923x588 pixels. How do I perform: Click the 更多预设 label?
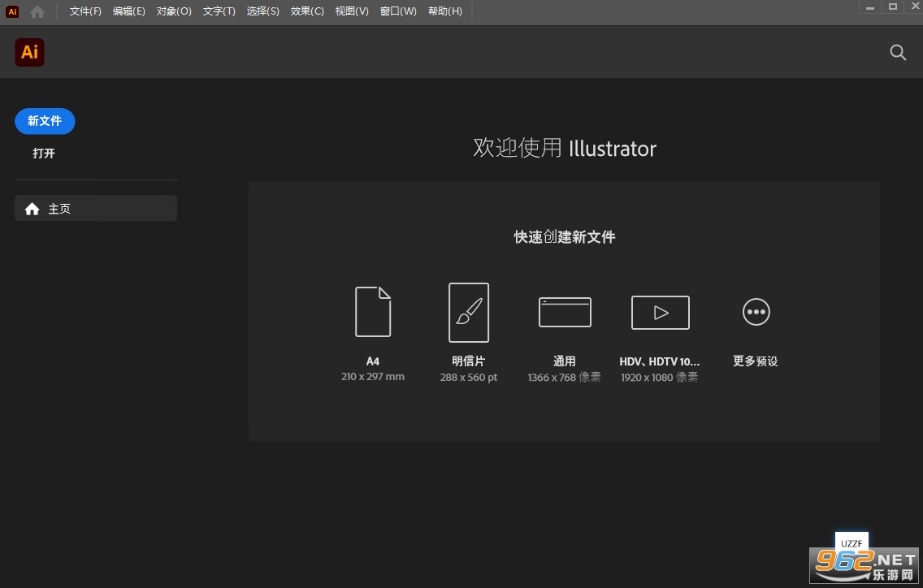coord(756,361)
